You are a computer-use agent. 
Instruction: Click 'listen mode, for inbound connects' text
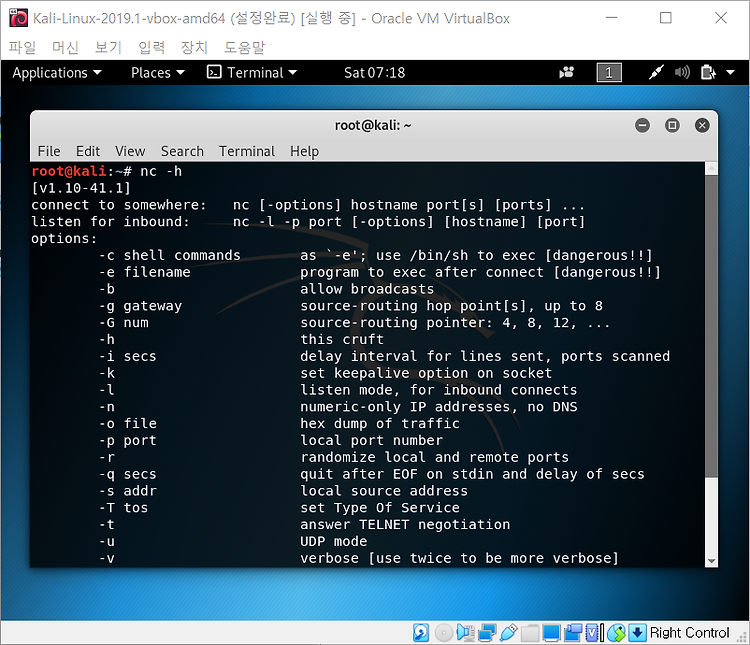point(439,390)
